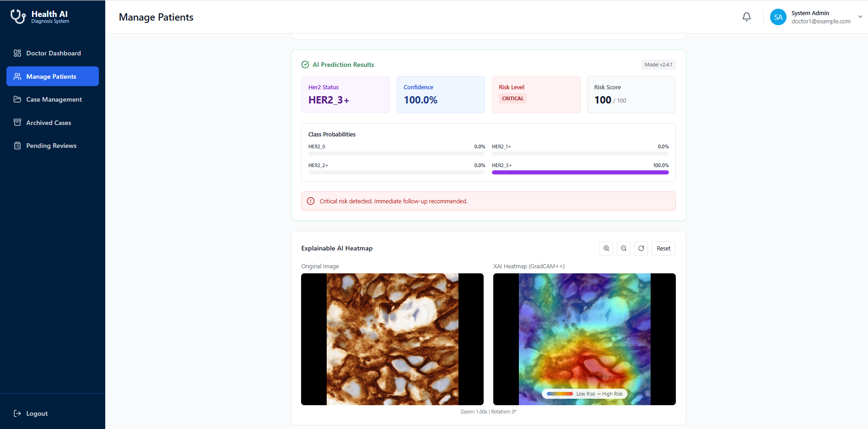The height and width of the screenshot is (429, 868).
Task: Click the Low Risk to High Risk legend
Action: [x=584, y=394]
